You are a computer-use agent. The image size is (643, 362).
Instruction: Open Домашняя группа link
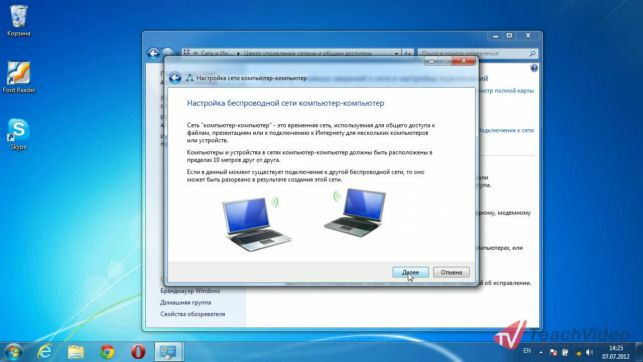click(185, 302)
